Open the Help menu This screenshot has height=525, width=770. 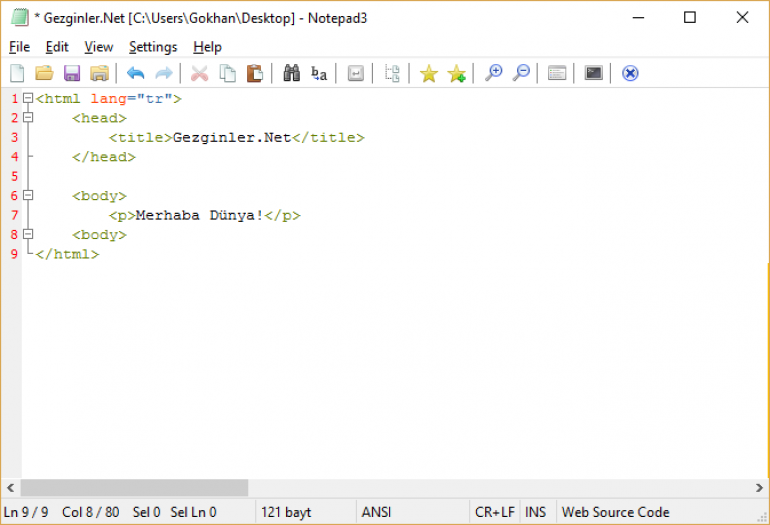coord(207,47)
